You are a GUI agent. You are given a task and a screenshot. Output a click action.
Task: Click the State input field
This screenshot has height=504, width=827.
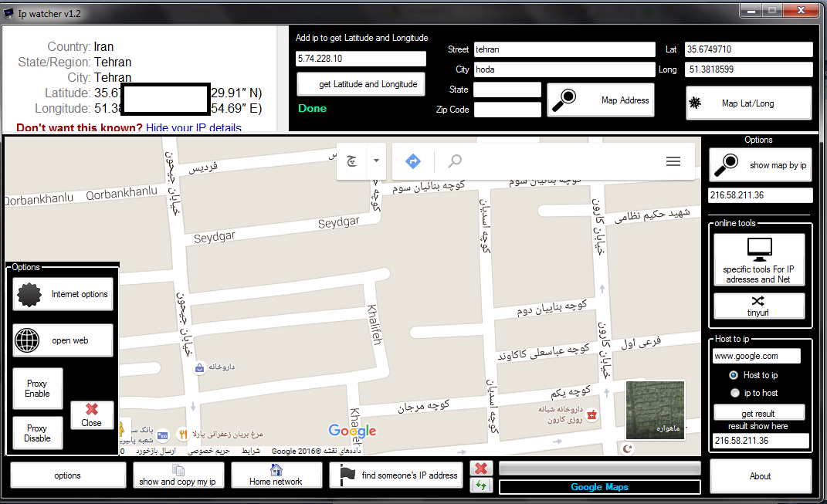point(507,90)
